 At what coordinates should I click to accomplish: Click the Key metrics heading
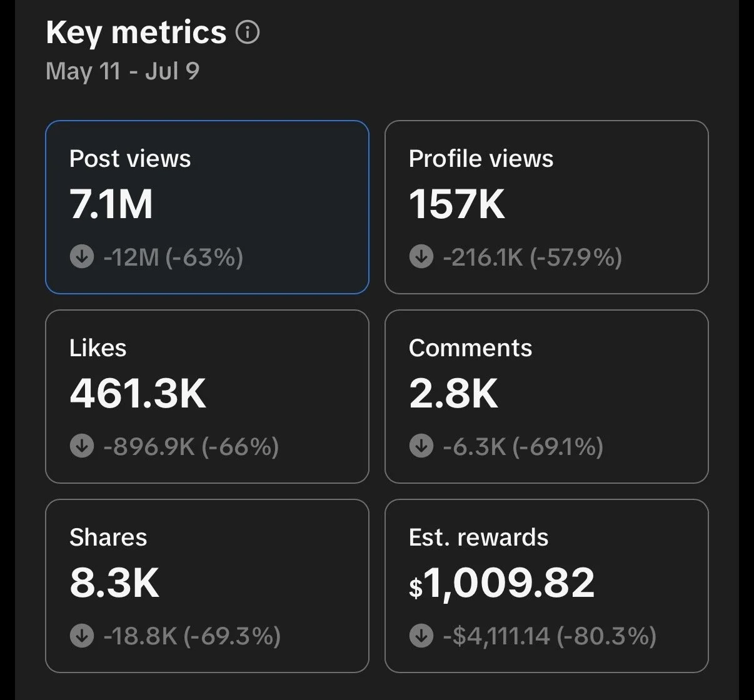[136, 32]
